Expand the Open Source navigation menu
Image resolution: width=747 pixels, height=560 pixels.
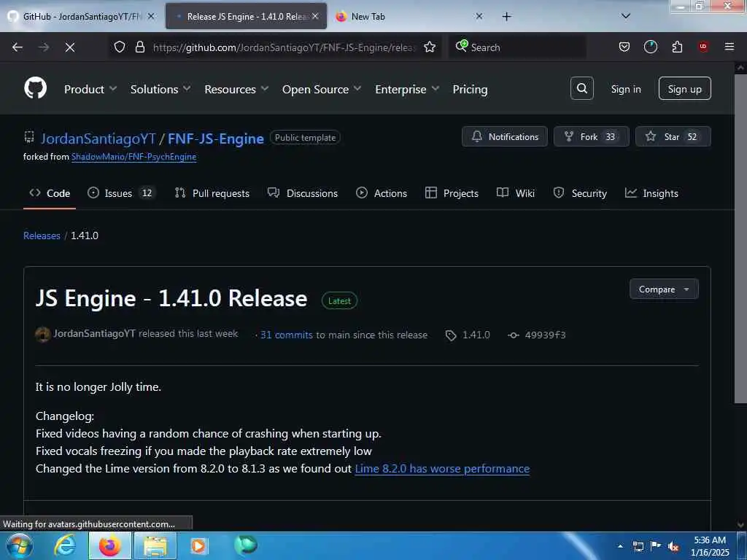(x=322, y=89)
